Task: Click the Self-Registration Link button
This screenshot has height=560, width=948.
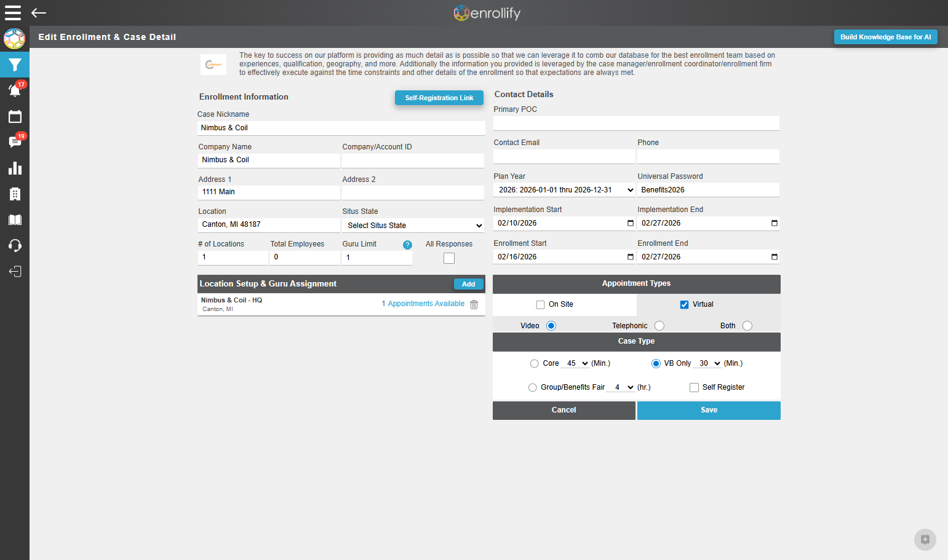Action: pos(439,98)
